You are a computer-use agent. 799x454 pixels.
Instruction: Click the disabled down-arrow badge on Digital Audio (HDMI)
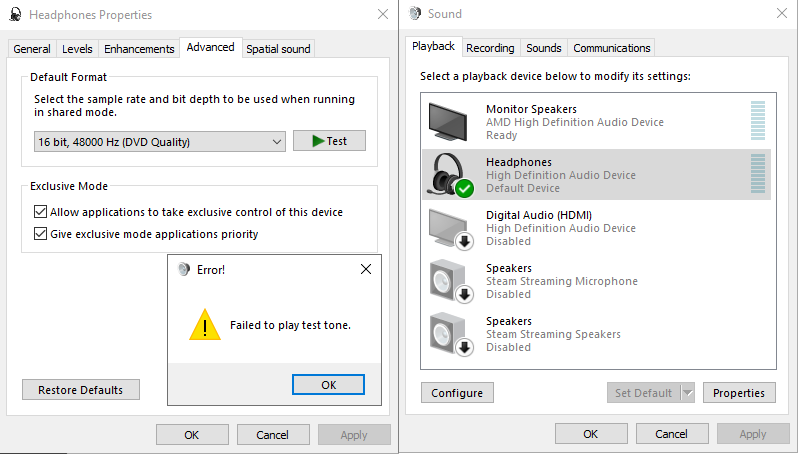[x=464, y=242]
